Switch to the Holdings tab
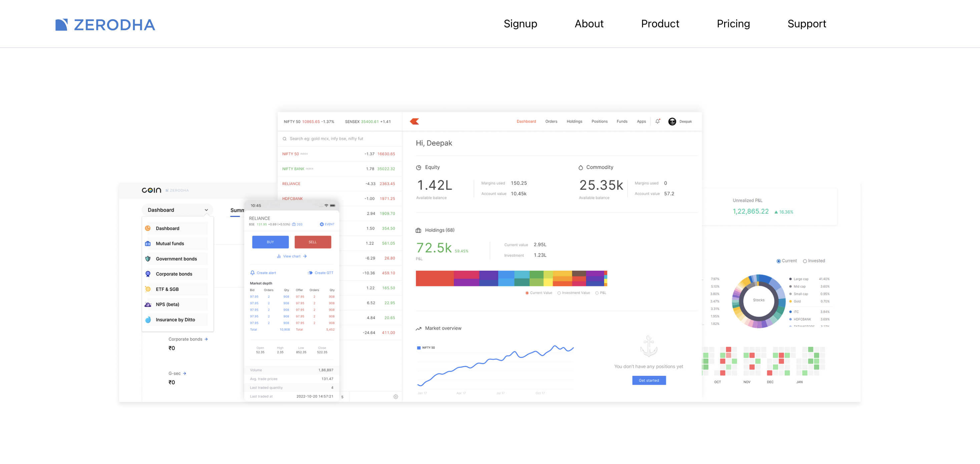This screenshot has width=980, height=464. [574, 121]
